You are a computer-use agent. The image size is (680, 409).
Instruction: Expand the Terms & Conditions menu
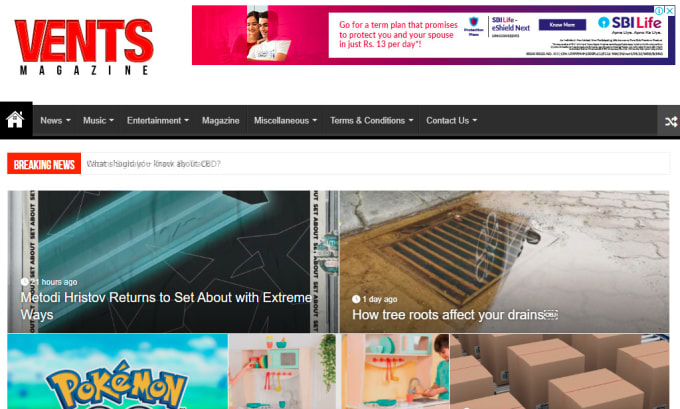(x=372, y=121)
